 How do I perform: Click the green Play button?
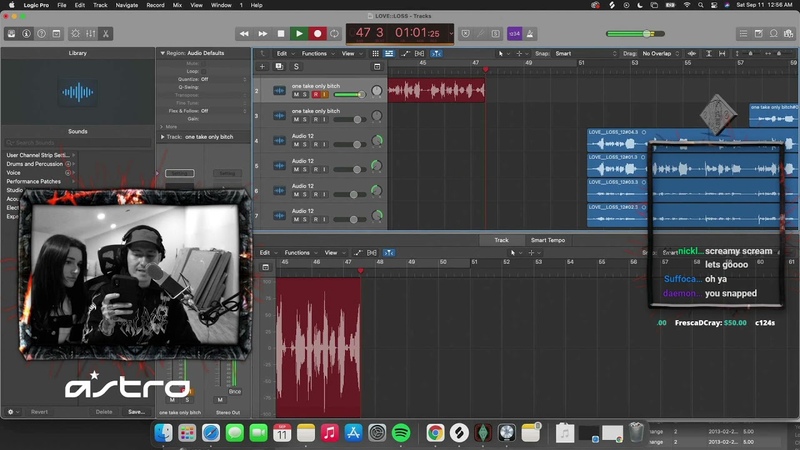(299, 34)
